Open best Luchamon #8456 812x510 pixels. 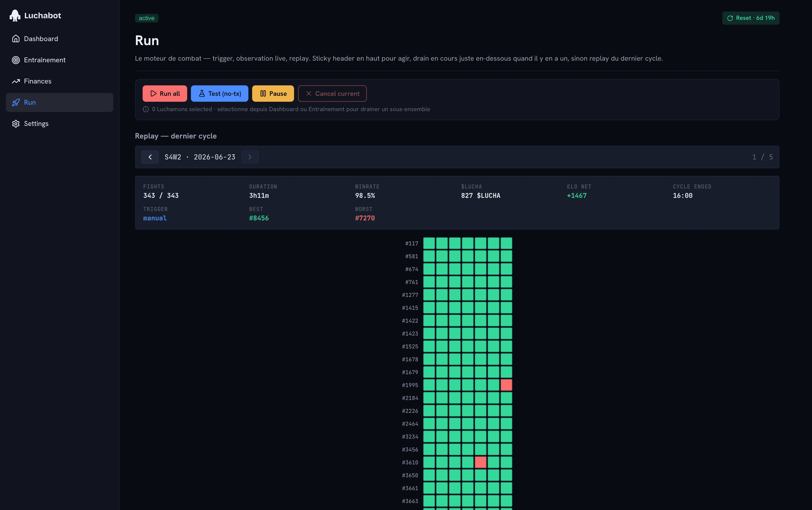click(x=259, y=218)
